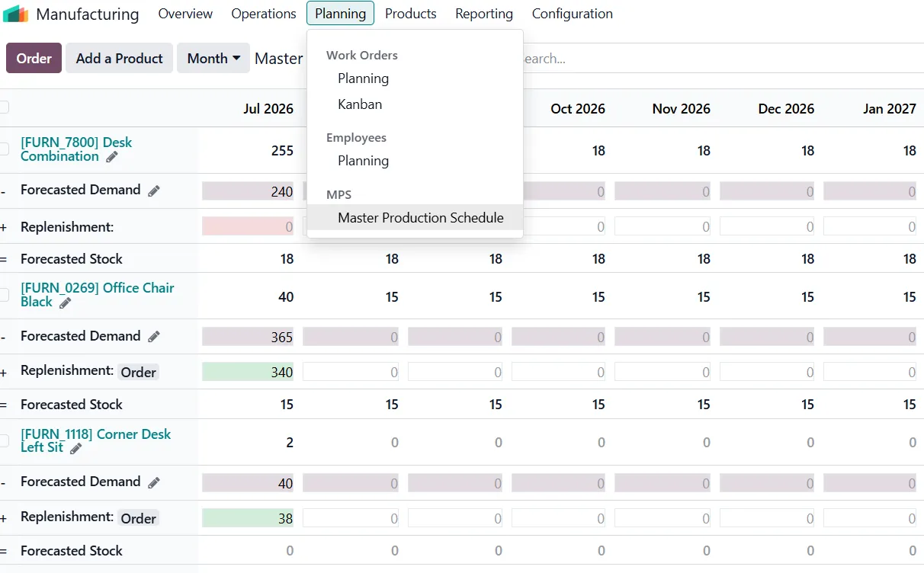
Task: Click the Desk Combination Jul 2026 demand field
Action: (x=249, y=191)
